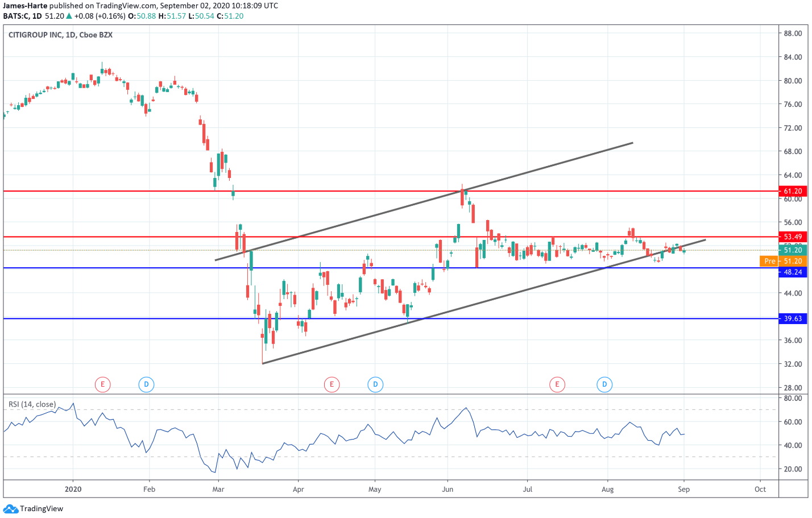Click the green 51.20 current price label
The width and height of the screenshot is (812, 518).
tap(792, 250)
